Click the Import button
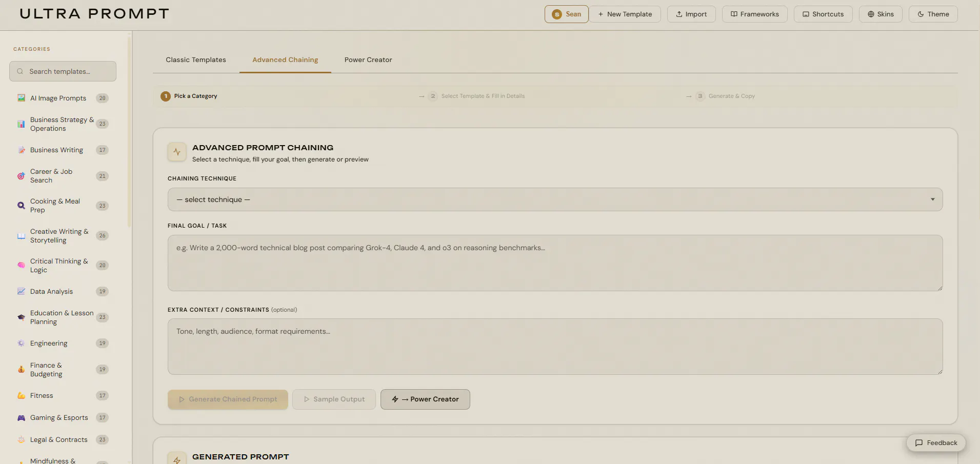This screenshot has width=980, height=464. [x=691, y=14]
